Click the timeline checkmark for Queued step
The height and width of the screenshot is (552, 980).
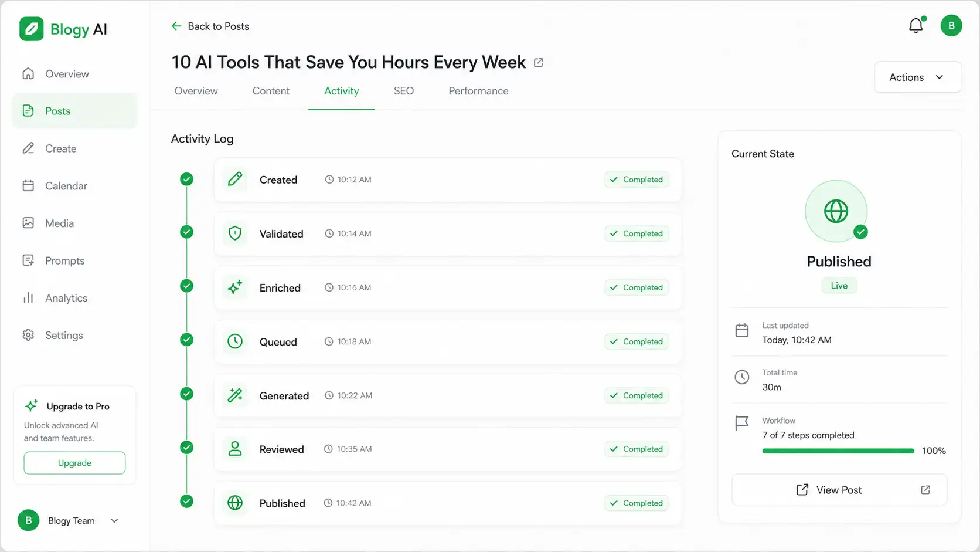[187, 340]
